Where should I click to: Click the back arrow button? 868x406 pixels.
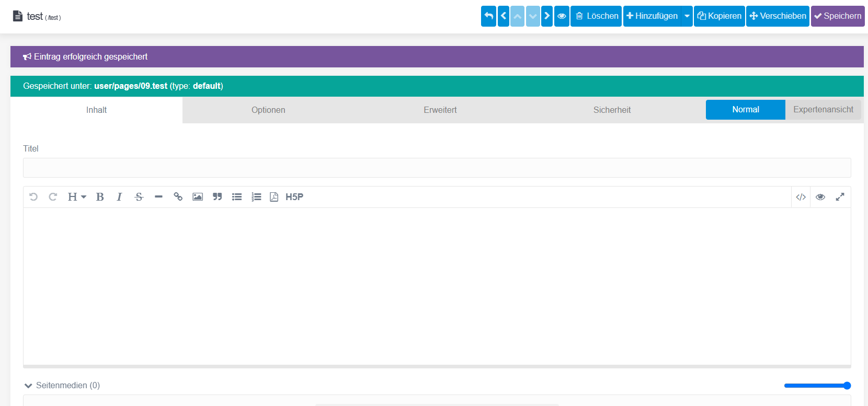point(488,16)
